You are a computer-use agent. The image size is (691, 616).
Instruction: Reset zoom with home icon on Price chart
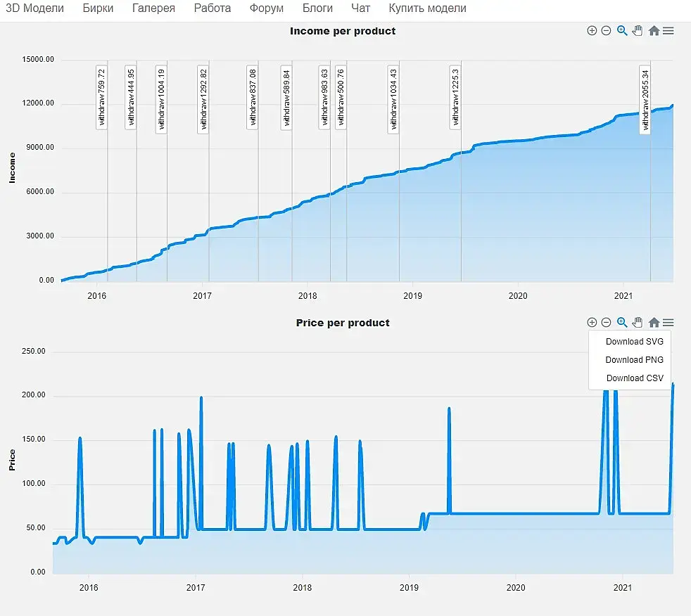tap(654, 322)
